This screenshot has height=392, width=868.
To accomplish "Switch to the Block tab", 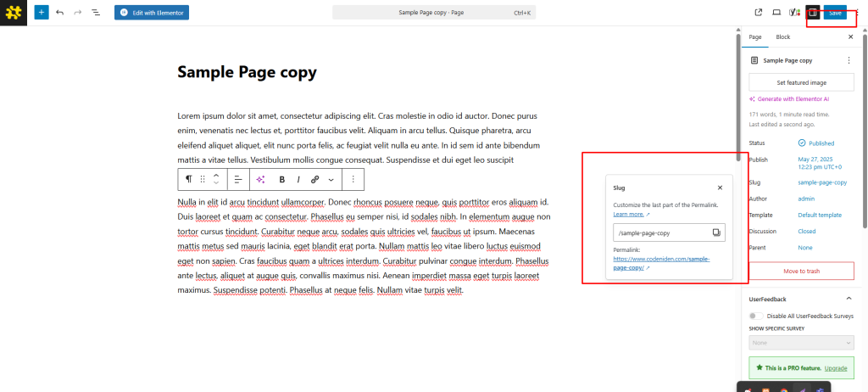I will click(x=782, y=37).
